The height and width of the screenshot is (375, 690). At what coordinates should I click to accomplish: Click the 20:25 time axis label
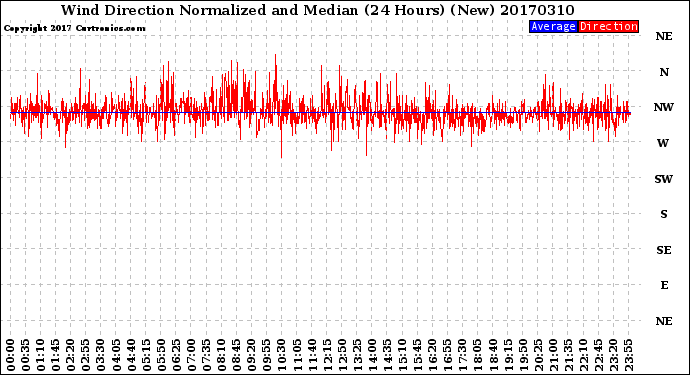[539, 355]
